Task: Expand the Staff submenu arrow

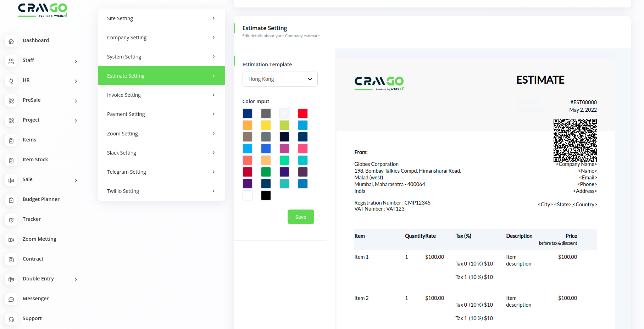Action: [76, 61]
